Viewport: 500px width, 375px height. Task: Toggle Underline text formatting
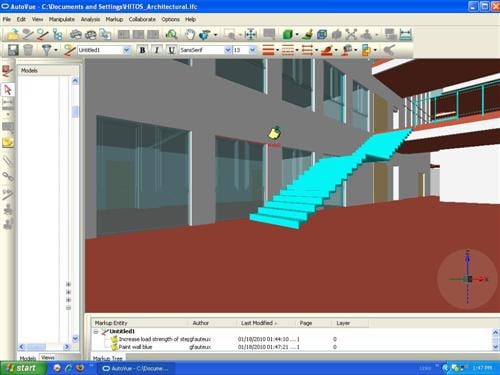pos(171,50)
